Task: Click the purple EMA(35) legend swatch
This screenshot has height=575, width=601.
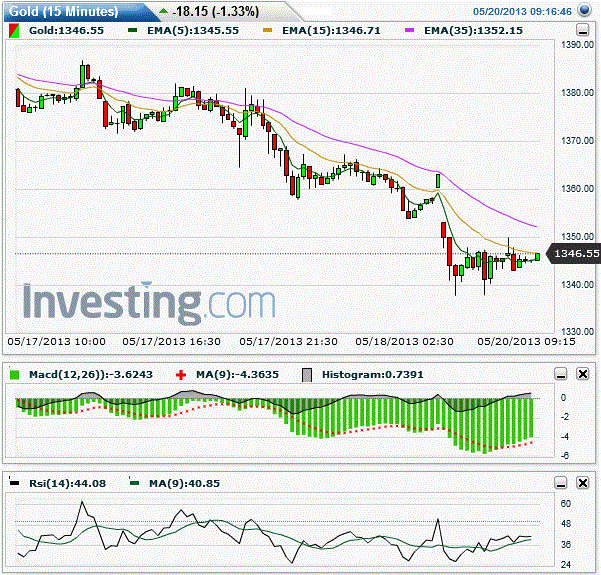Action: pyautogui.click(x=410, y=30)
